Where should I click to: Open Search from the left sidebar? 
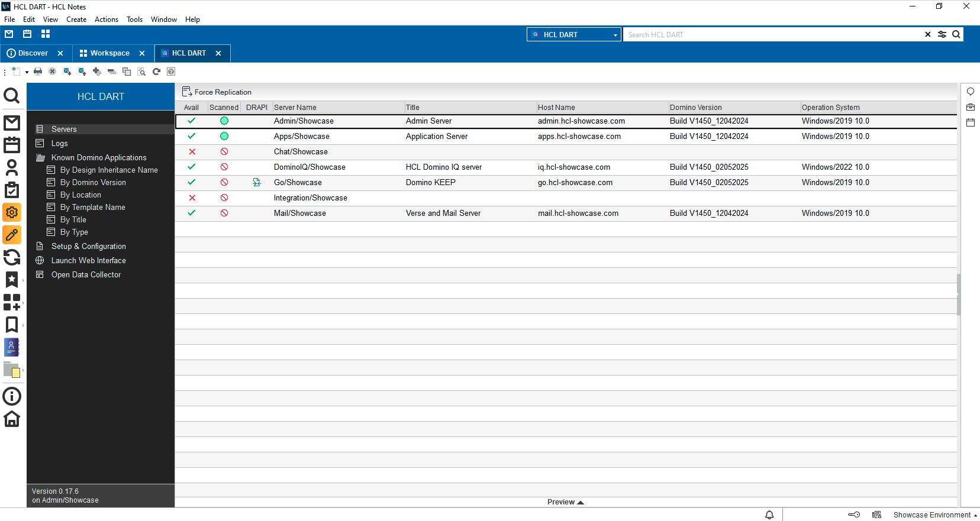click(x=12, y=95)
